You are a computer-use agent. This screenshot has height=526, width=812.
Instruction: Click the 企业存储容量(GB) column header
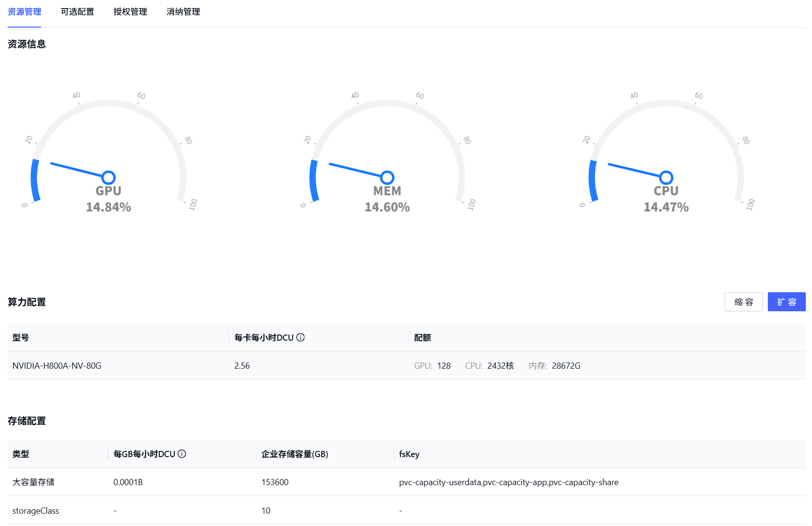pos(294,454)
